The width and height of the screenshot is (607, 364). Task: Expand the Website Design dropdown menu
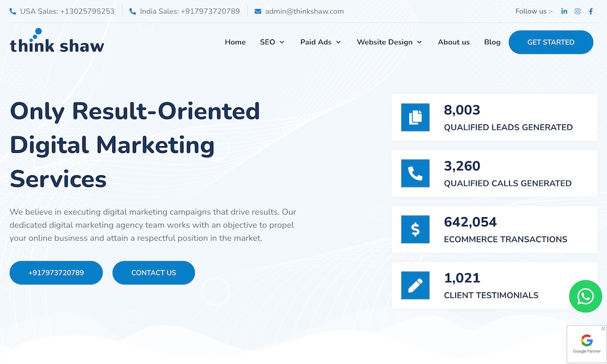pyautogui.click(x=389, y=42)
